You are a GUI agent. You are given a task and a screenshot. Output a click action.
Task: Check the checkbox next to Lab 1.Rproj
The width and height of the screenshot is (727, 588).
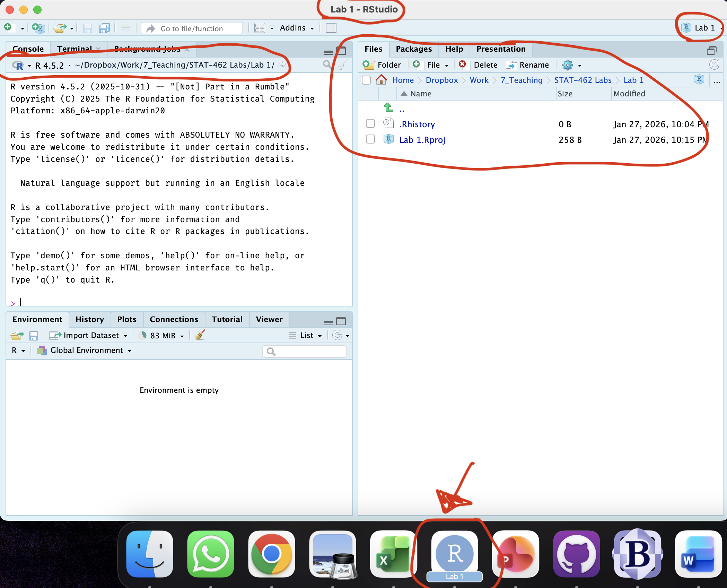click(x=370, y=139)
